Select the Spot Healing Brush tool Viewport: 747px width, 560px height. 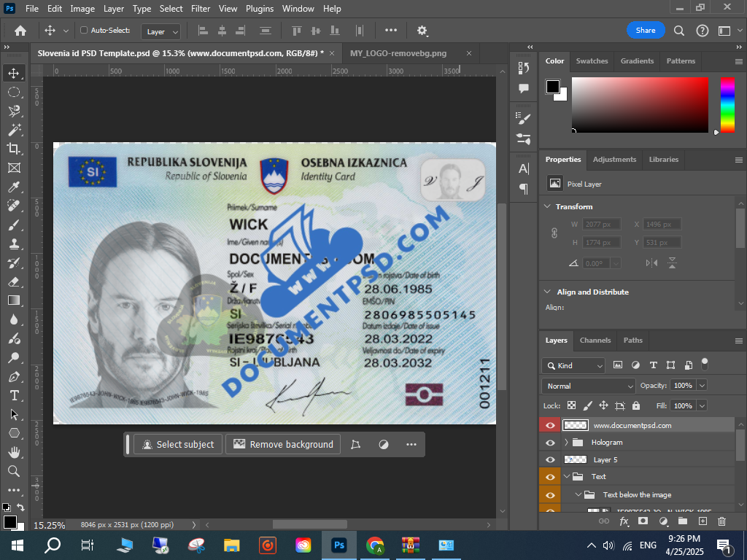click(x=14, y=206)
